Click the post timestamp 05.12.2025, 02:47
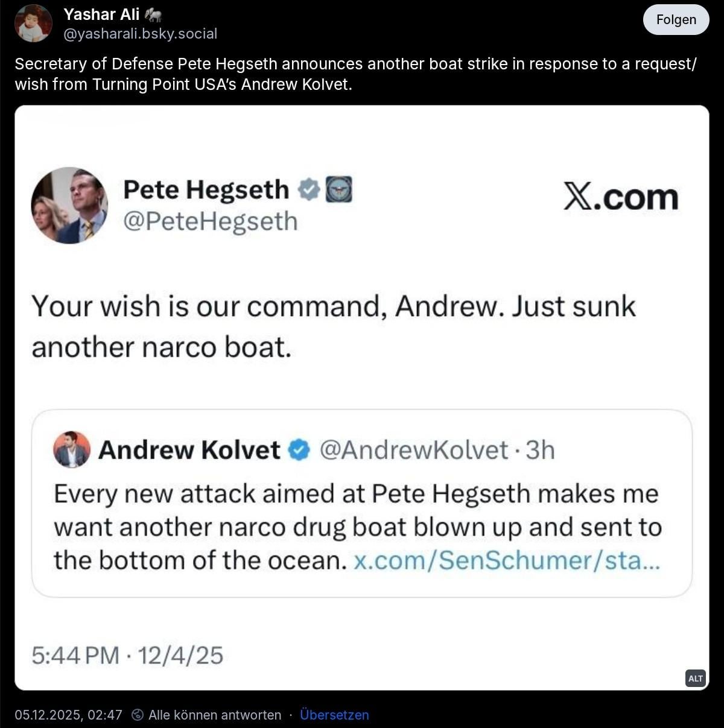 coord(68,715)
